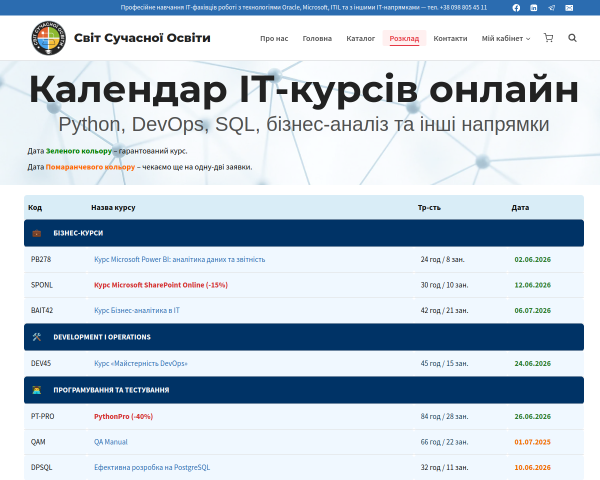Click the course code DPSQL
The image size is (600, 480).
point(41,467)
